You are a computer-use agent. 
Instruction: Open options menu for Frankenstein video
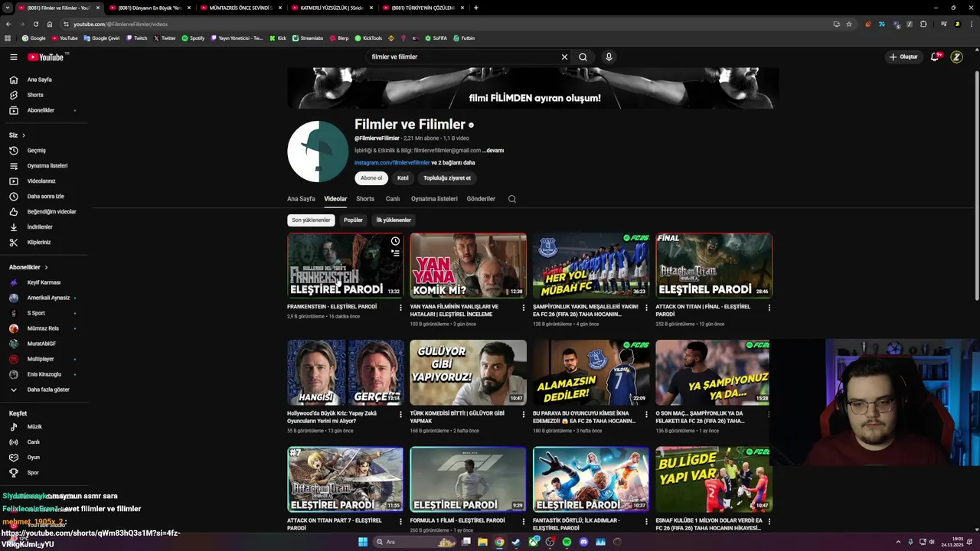tap(400, 308)
